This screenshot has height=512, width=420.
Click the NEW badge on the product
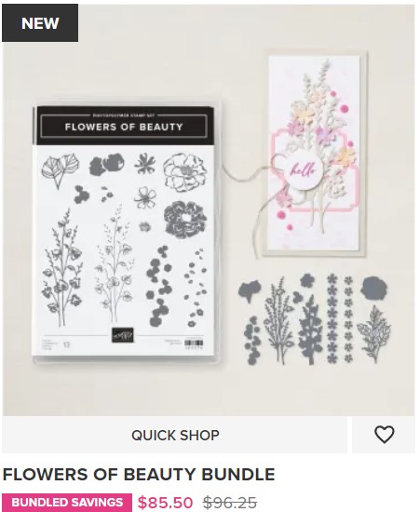click(40, 23)
